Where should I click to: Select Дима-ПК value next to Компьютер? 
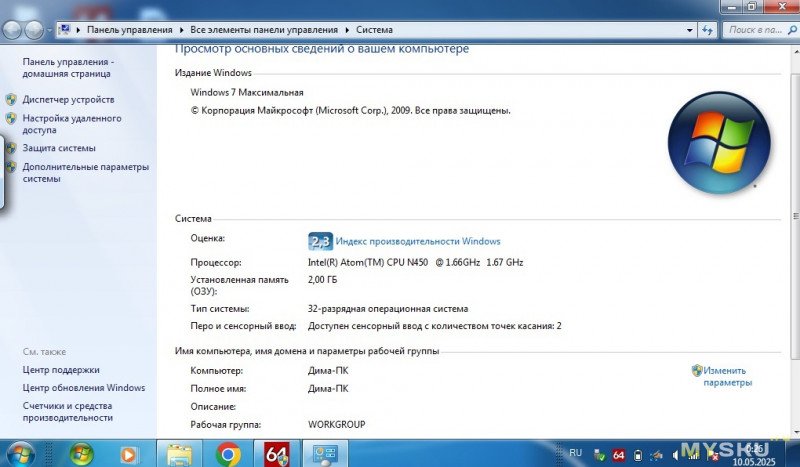[x=328, y=371]
